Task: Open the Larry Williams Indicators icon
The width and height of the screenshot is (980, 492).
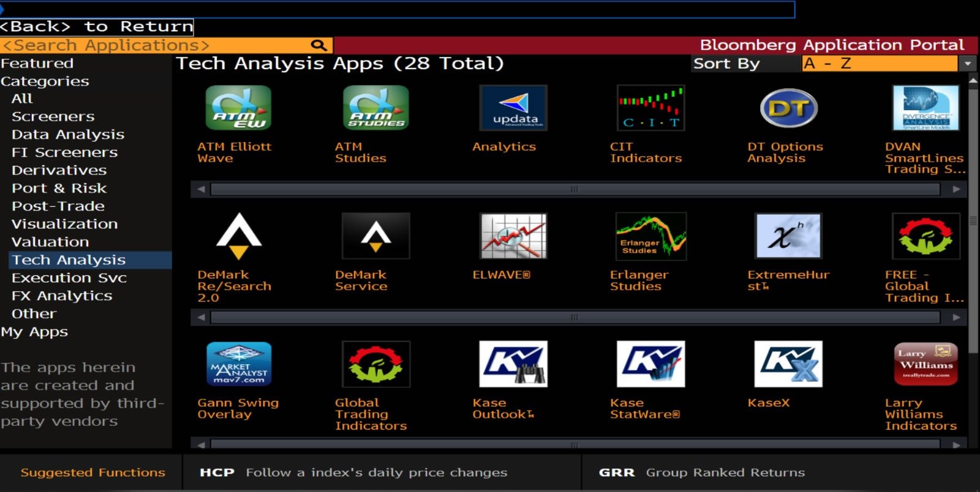Action: coord(925,364)
